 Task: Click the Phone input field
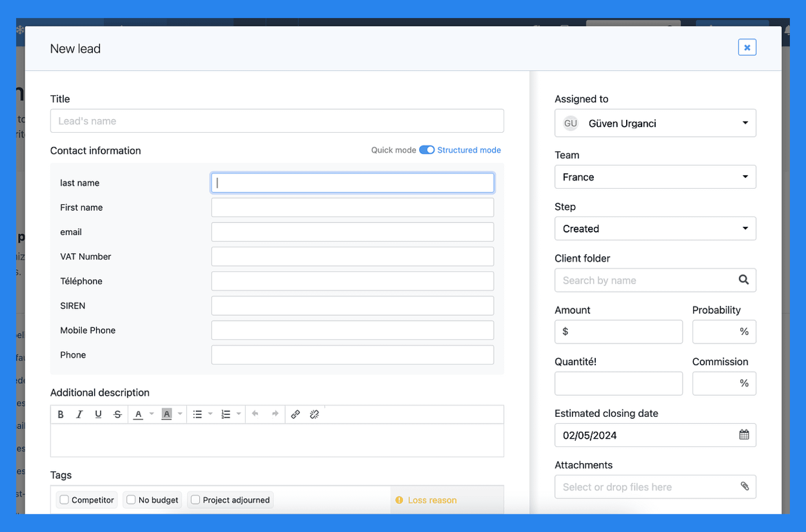352,355
